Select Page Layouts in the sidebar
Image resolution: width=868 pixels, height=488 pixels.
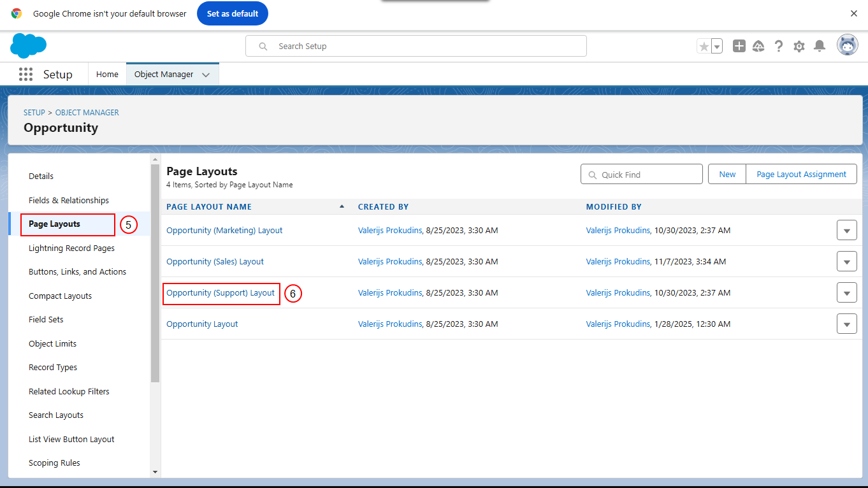54,224
